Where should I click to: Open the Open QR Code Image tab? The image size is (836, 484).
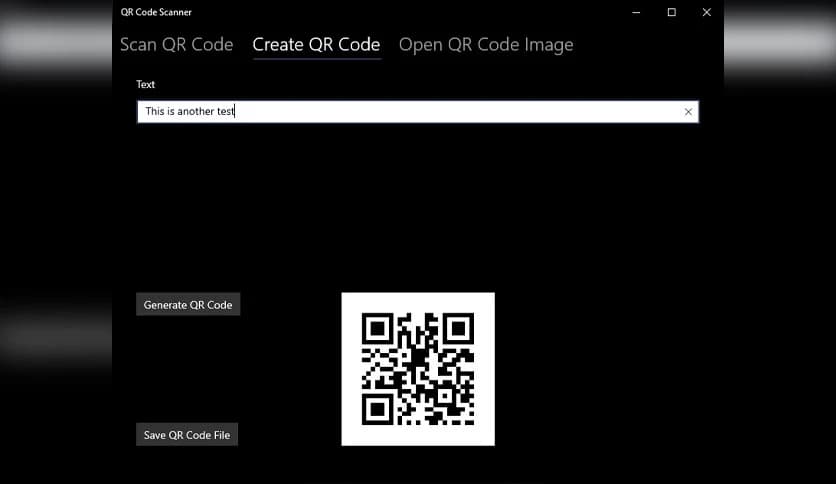coord(486,45)
